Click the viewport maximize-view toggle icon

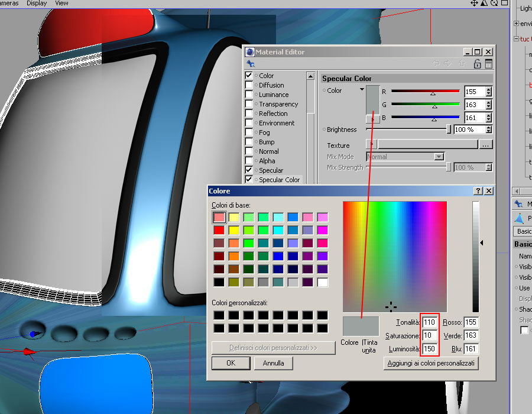point(504,3)
